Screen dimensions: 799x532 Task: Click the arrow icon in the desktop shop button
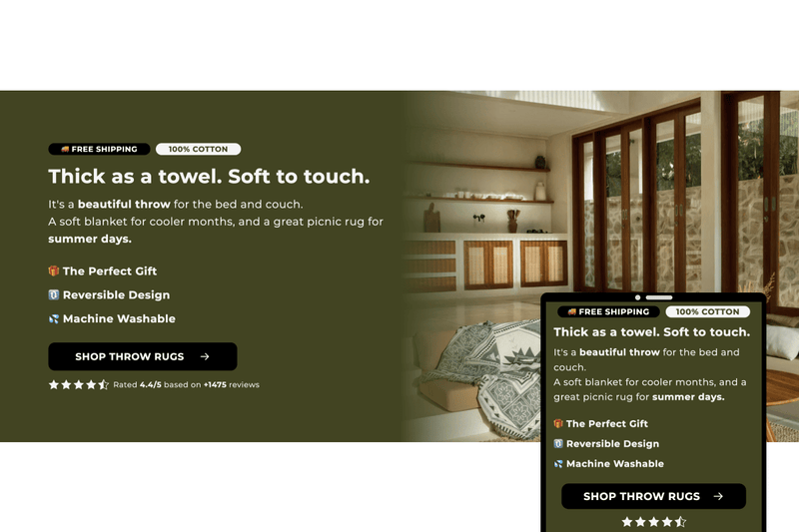tap(205, 357)
